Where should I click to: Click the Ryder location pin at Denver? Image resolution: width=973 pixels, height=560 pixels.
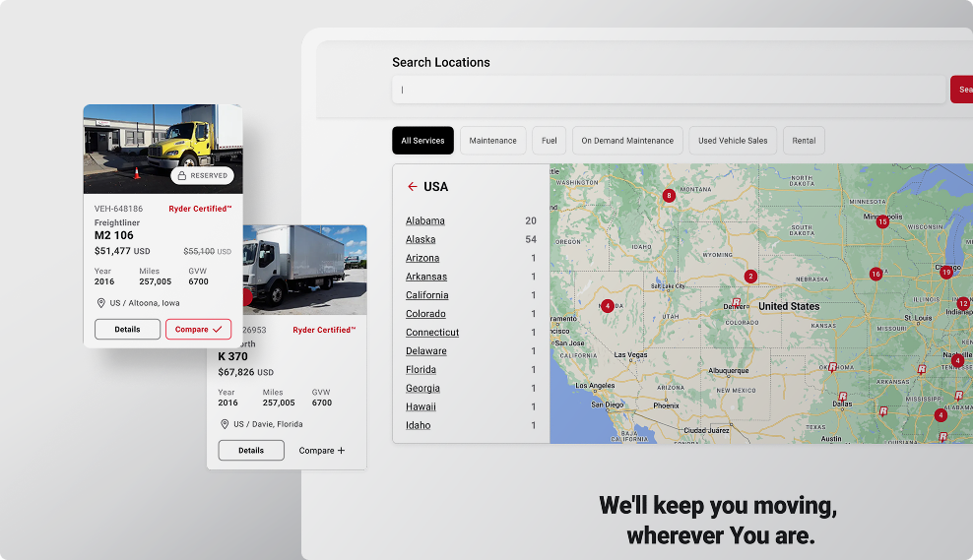click(737, 302)
